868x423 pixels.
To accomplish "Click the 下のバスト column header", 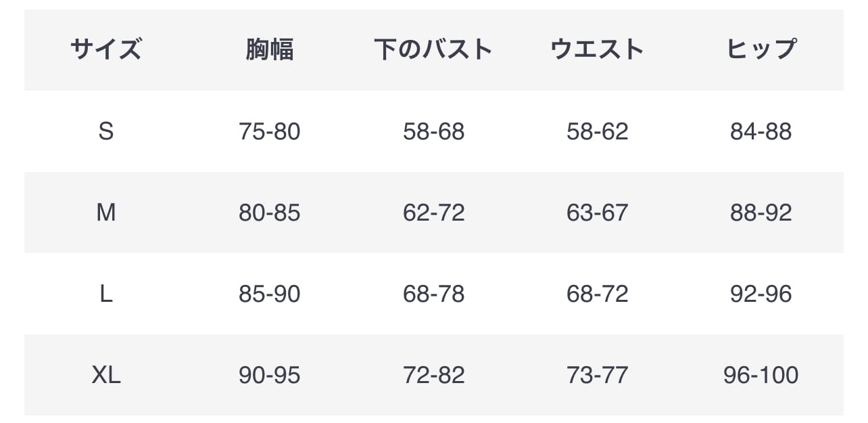I will 433,49.
